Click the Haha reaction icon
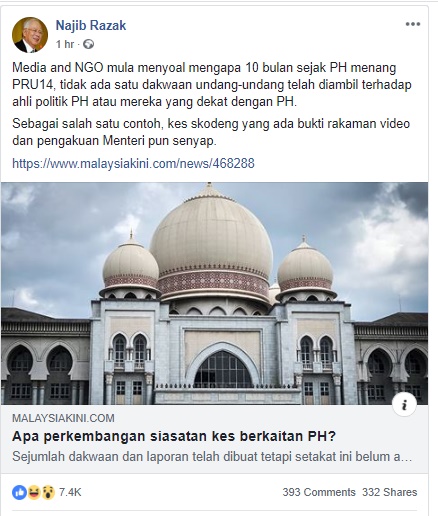 (x=34, y=492)
